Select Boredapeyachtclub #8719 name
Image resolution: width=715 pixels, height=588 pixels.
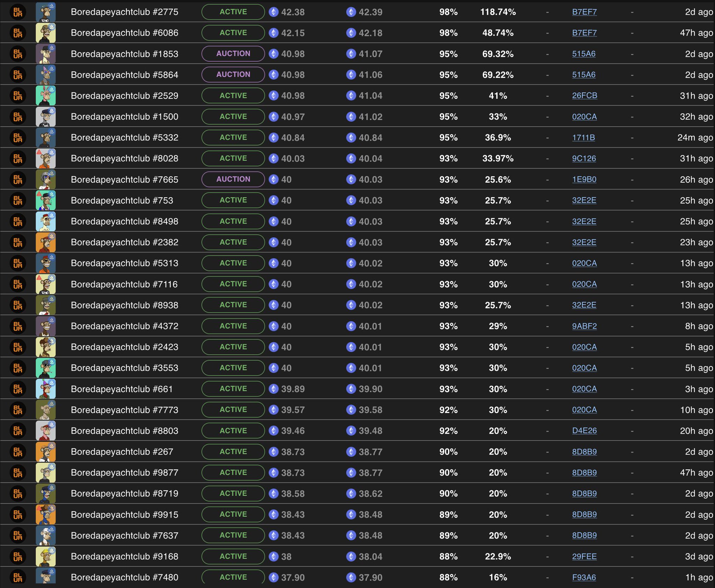pos(125,494)
